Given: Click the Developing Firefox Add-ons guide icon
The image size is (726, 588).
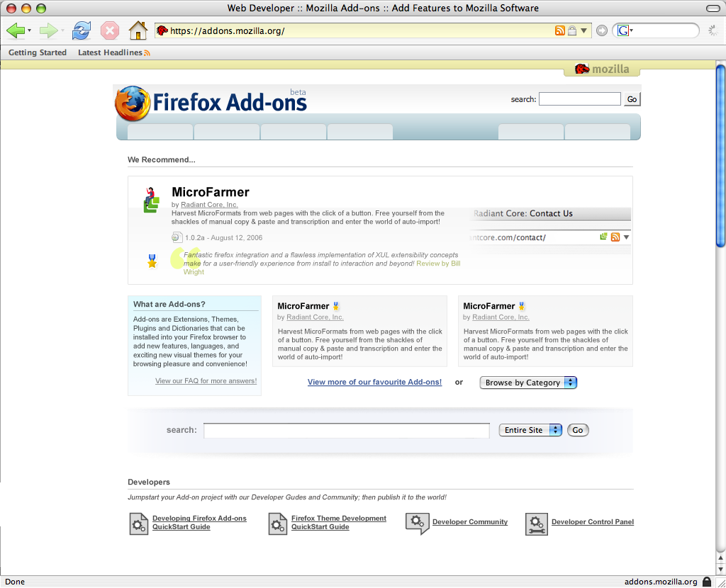Looking at the screenshot, I should click(x=138, y=524).
